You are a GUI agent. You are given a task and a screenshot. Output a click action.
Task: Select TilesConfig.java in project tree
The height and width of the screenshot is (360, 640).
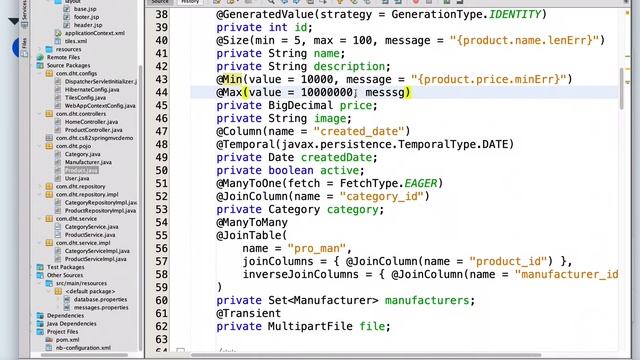(85, 98)
